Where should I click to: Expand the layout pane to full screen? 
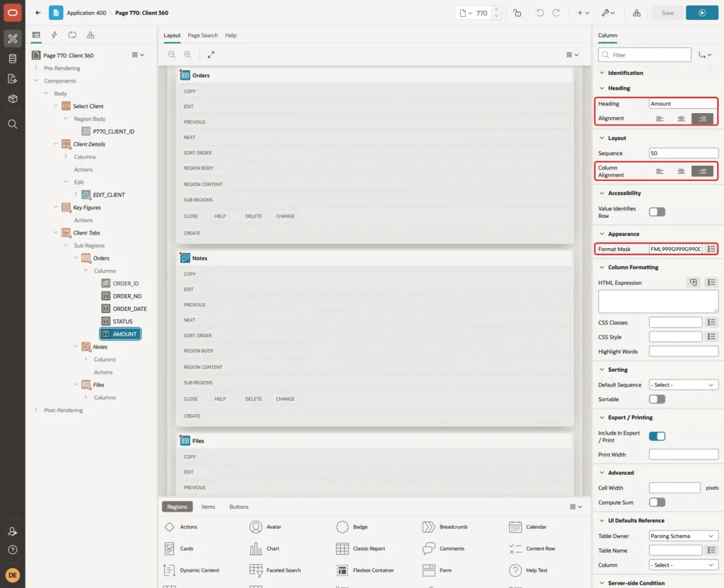tap(211, 54)
